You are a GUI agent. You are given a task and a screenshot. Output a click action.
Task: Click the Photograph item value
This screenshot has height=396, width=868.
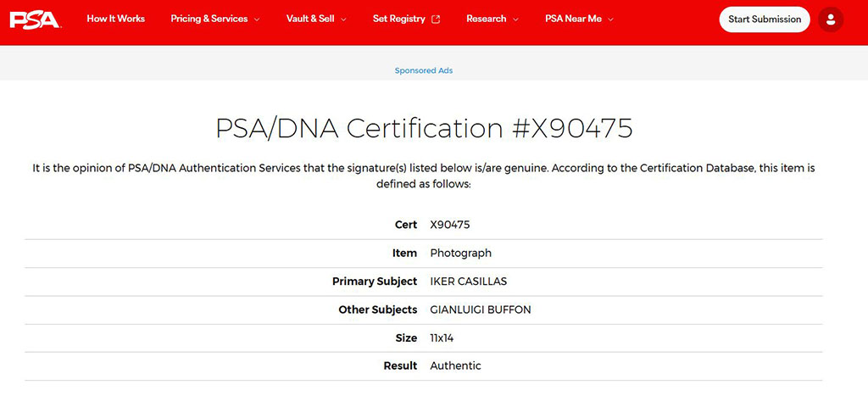click(460, 253)
